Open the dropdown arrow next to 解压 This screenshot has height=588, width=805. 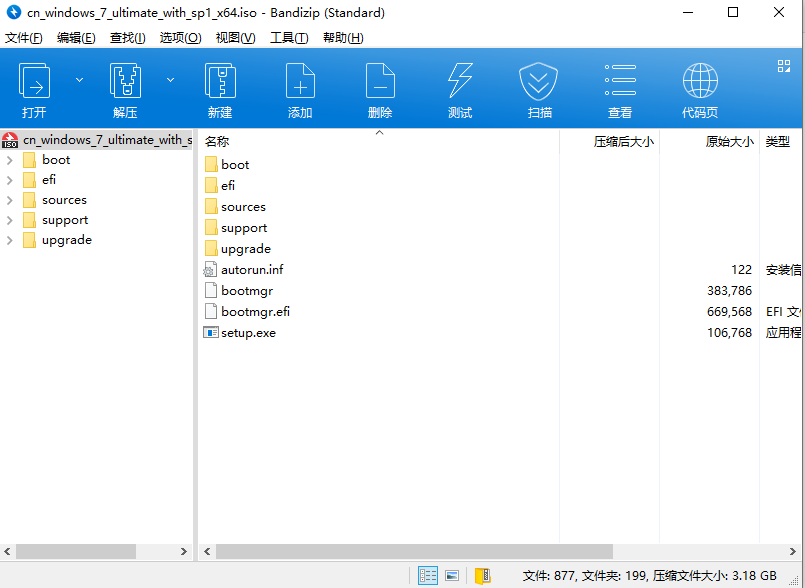tap(170, 80)
